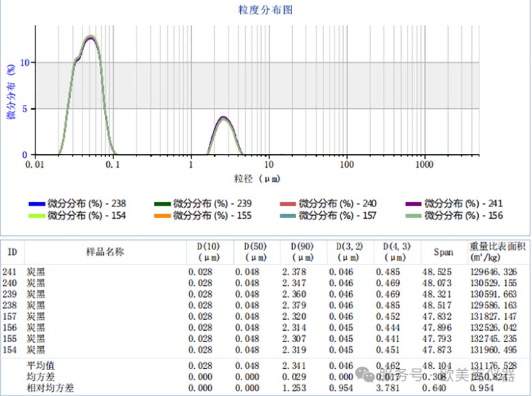The width and height of the screenshot is (532, 396).
Task: Click the 平均值 summary row label
Action: 41,365
